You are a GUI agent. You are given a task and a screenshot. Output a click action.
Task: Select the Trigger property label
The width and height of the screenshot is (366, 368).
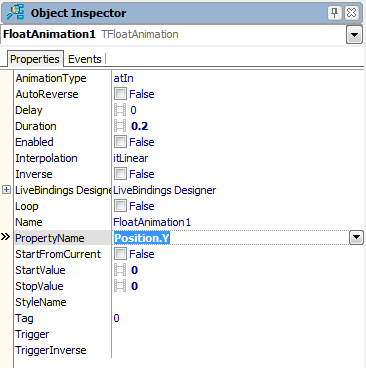point(32,334)
